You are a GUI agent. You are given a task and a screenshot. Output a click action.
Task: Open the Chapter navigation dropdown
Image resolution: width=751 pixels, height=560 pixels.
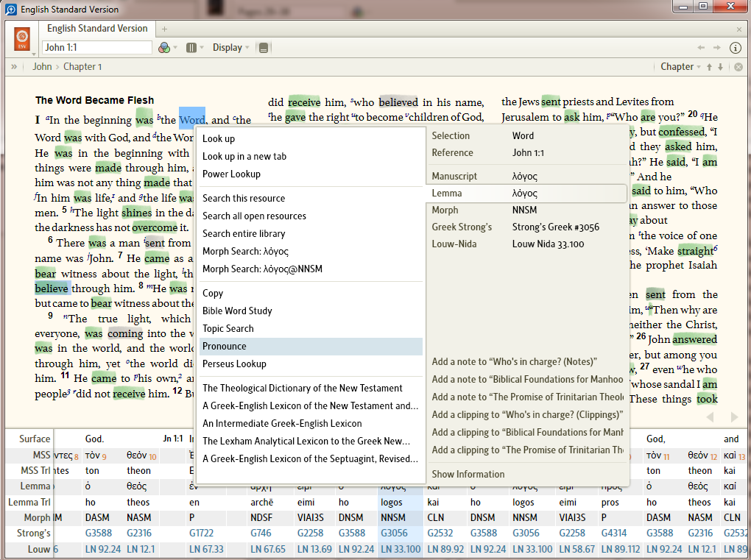point(680,66)
